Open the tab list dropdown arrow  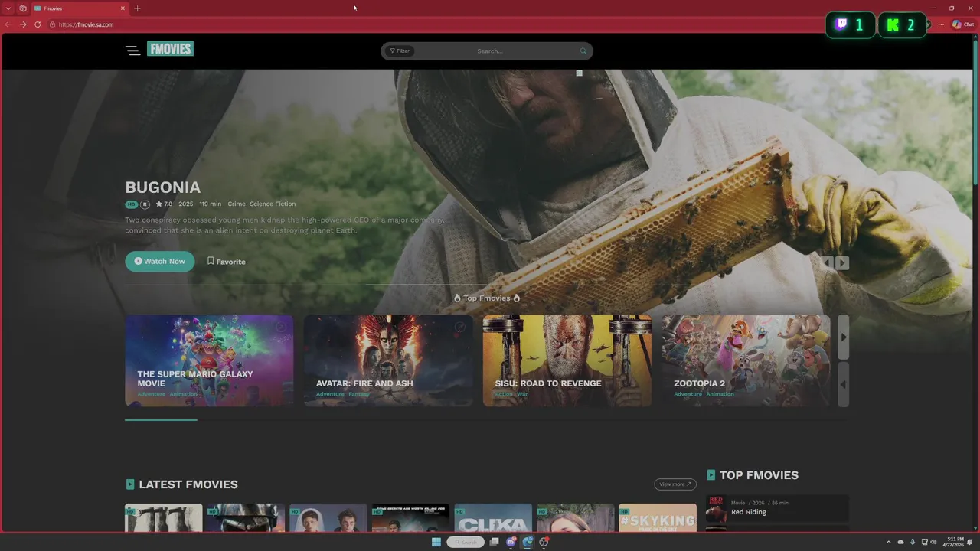click(8, 8)
